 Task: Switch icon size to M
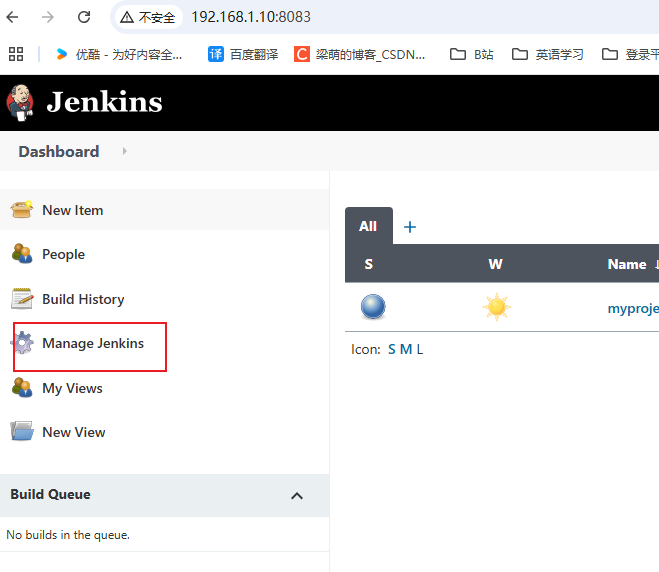(x=406, y=349)
